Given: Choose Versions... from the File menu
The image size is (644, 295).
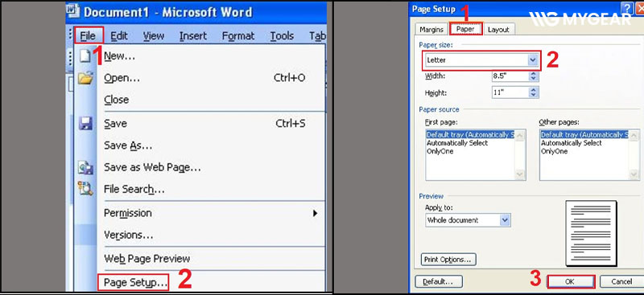Looking at the screenshot, I should [129, 235].
